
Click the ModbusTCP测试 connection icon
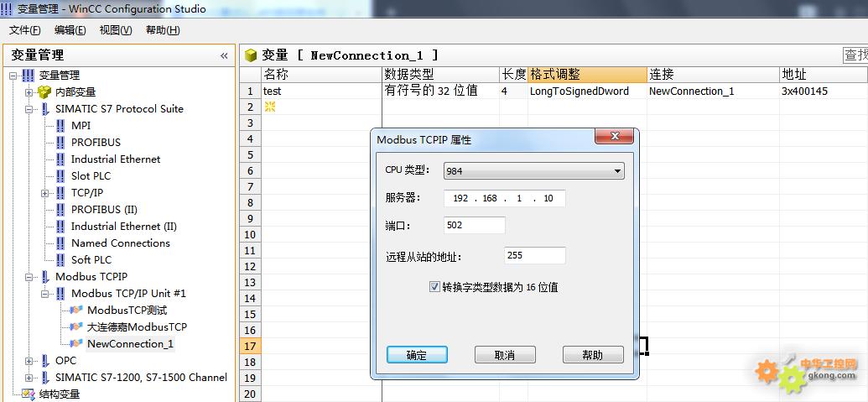click(76, 310)
